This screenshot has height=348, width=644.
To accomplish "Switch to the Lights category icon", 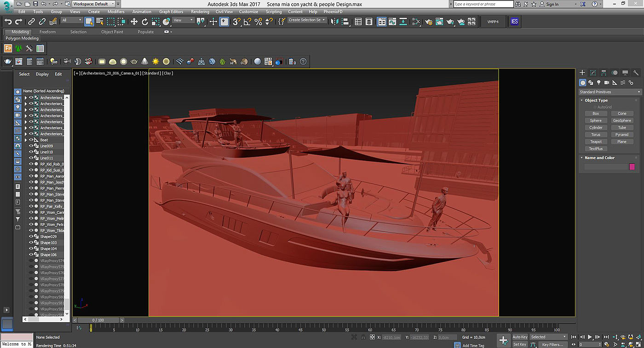I will coord(598,83).
